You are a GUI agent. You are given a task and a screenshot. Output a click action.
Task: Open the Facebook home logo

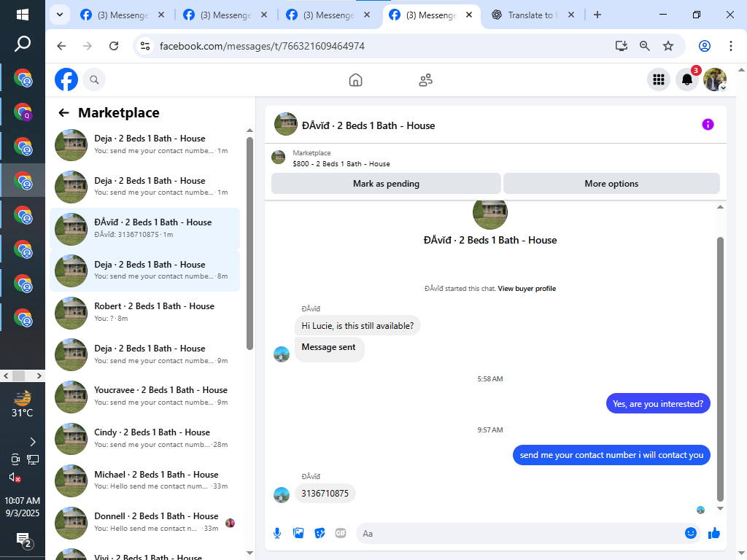click(x=66, y=79)
